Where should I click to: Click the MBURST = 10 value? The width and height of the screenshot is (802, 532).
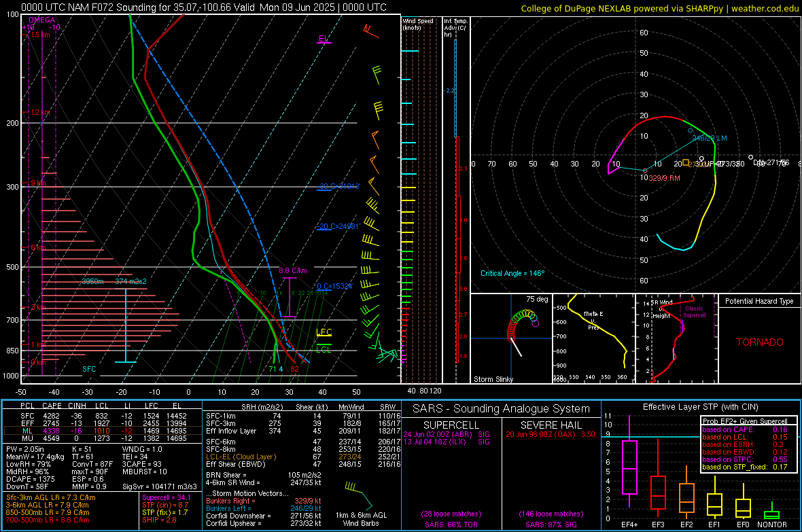coord(144,471)
